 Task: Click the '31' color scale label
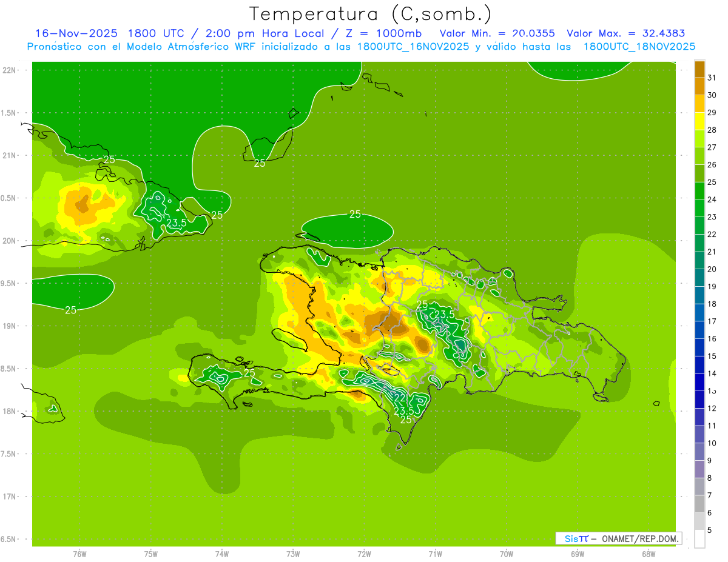click(712, 77)
